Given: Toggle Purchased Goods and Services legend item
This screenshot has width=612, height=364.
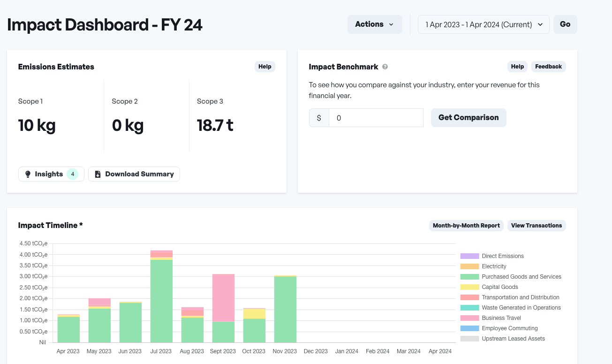Looking at the screenshot, I should (x=521, y=277).
